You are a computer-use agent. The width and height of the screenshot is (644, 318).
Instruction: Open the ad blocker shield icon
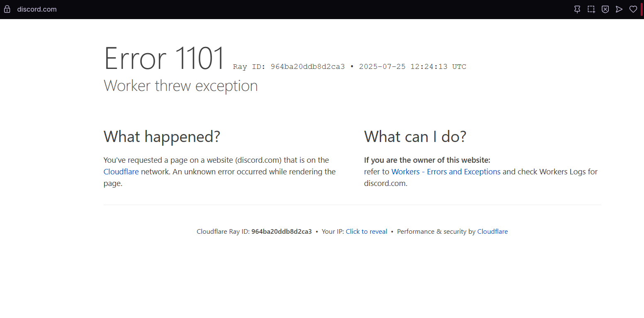605,9
